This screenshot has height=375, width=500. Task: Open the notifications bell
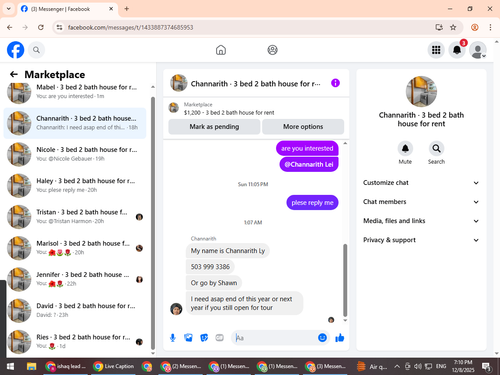pos(457,50)
